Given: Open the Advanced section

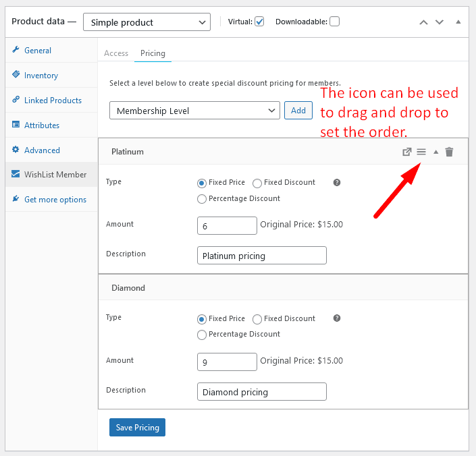Looking at the screenshot, I should pos(51,150).
